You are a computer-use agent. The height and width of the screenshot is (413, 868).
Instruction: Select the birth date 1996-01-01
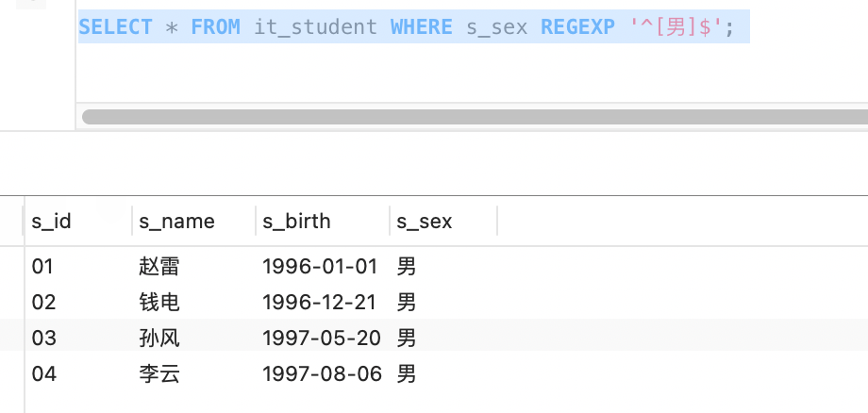[x=320, y=267]
